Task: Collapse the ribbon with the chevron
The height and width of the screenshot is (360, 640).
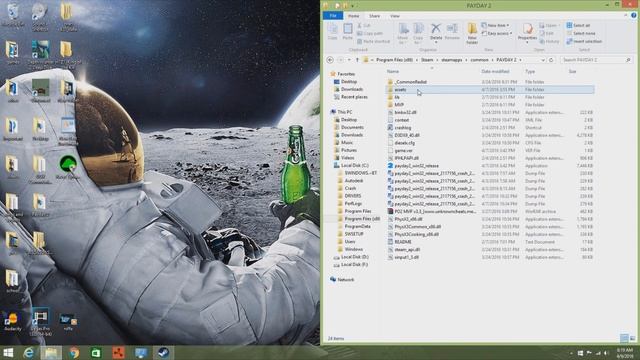Action: (x=626, y=16)
